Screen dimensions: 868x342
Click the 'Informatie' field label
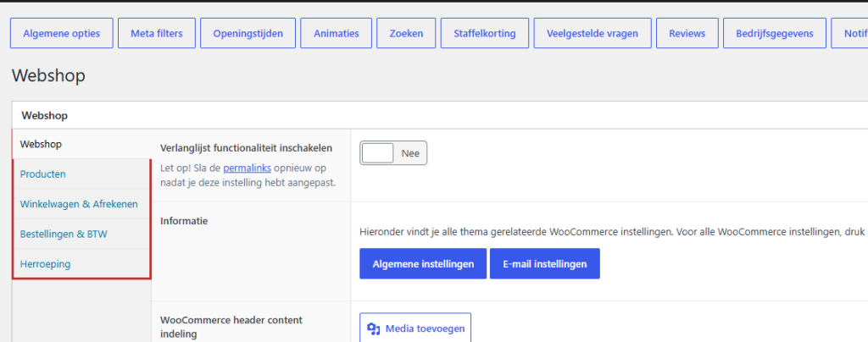(184, 221)
